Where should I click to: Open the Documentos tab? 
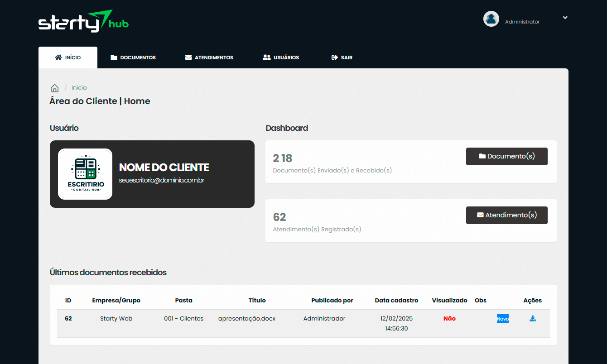coord(133,57)
